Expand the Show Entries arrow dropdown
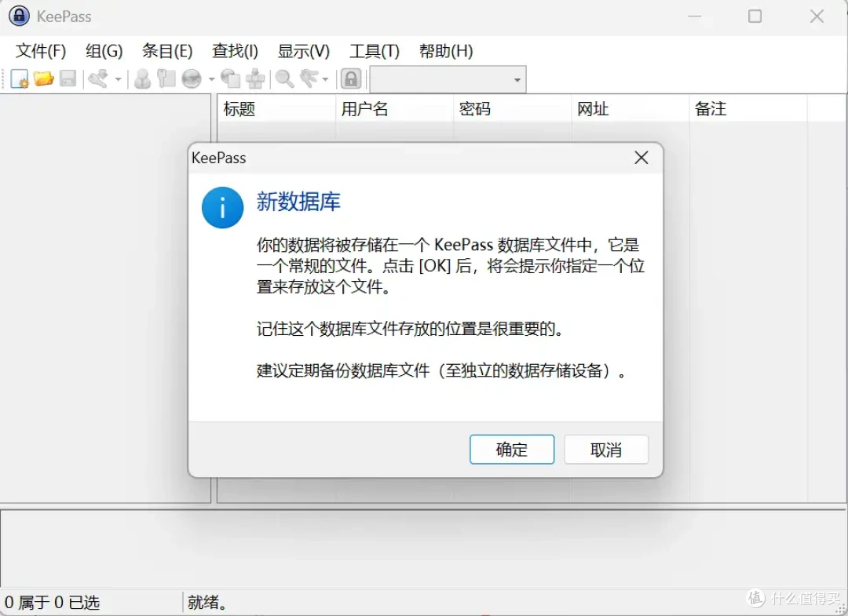The image size is (848, 616). pyautogui.click(x=325, y=79)
